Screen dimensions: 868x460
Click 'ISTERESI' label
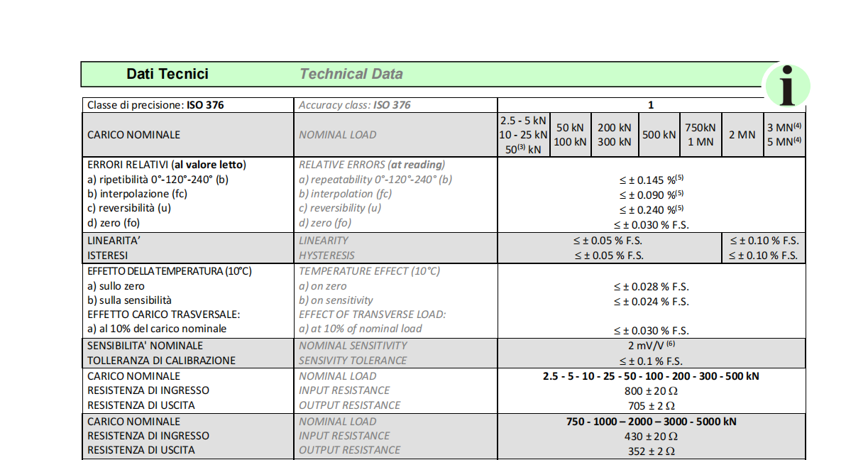point(106,255)
